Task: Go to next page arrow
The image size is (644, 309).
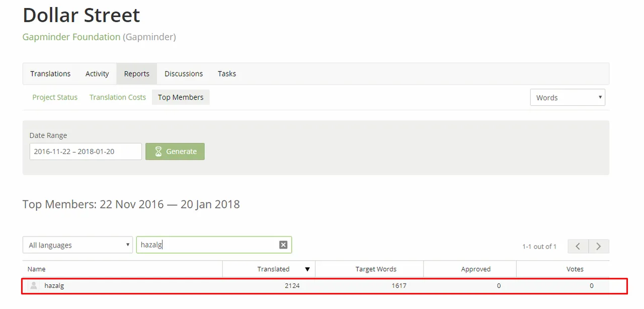Action: click(x=599, y=246)
